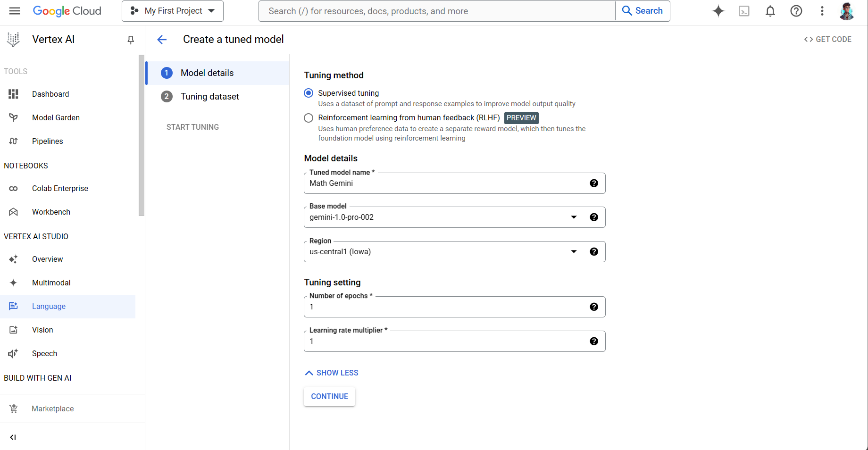Click the Marketplace cart icon

pyautogui.click(x=13, y=409)
